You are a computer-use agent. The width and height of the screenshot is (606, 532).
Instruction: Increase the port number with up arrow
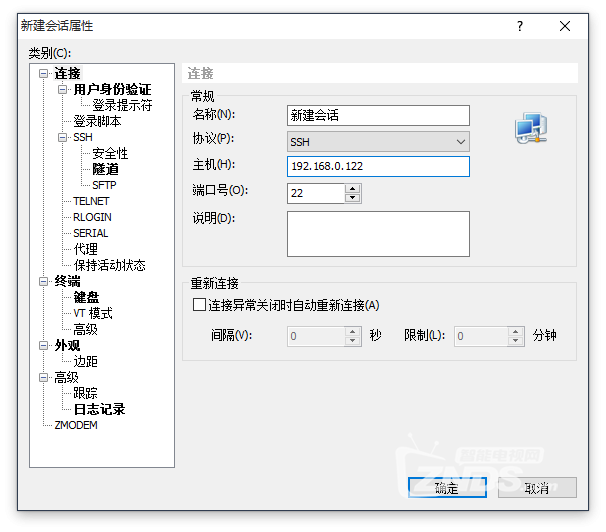[x=352, y=188]
